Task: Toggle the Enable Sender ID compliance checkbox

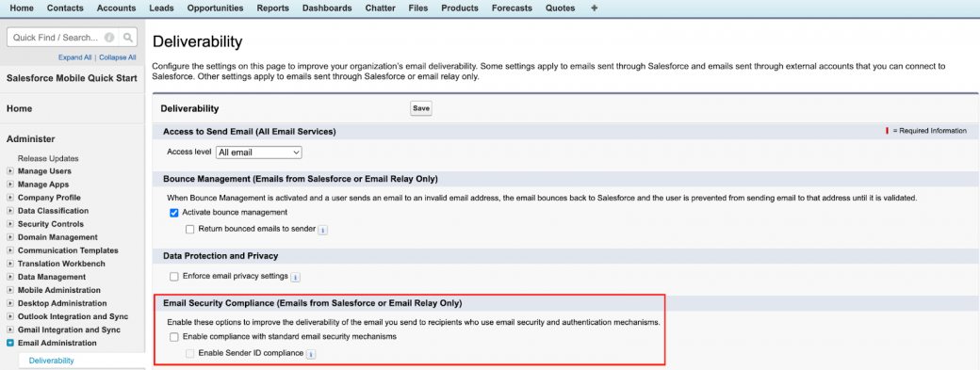Action: [190, 353]
